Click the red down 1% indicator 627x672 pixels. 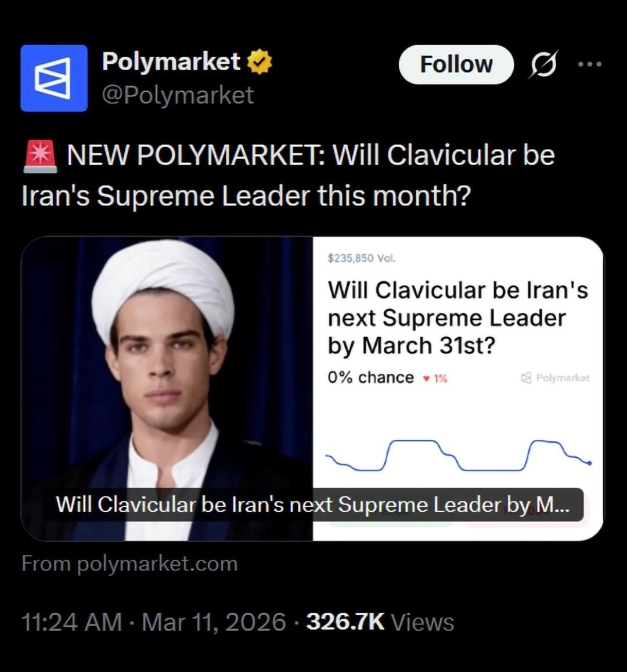(435, 378)
